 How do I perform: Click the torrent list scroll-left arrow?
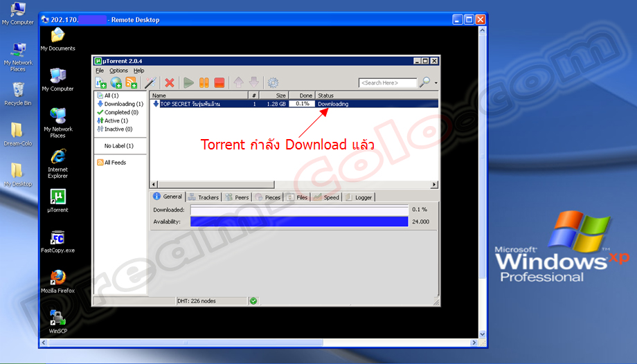[154, 185]
